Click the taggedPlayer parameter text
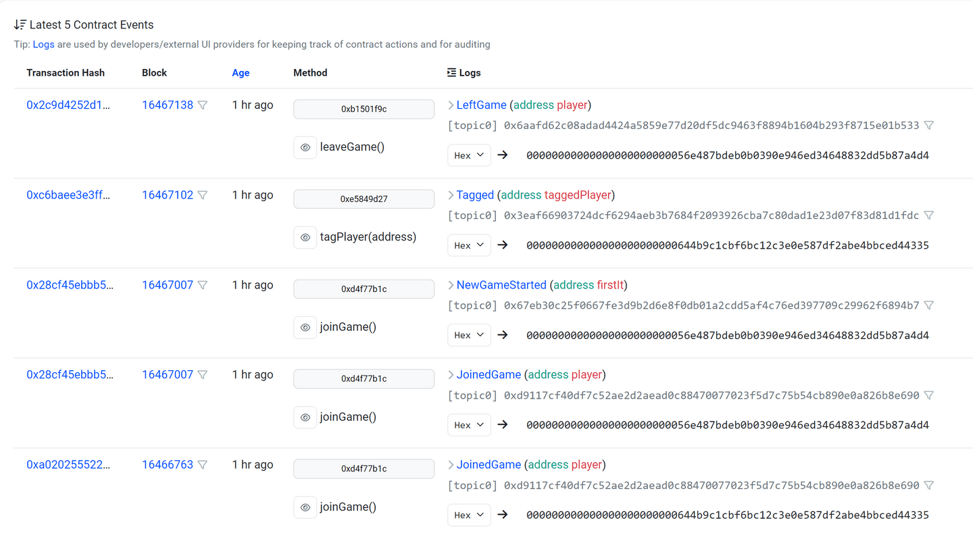Viewport: 973px width, 560px height. [578, 195]
